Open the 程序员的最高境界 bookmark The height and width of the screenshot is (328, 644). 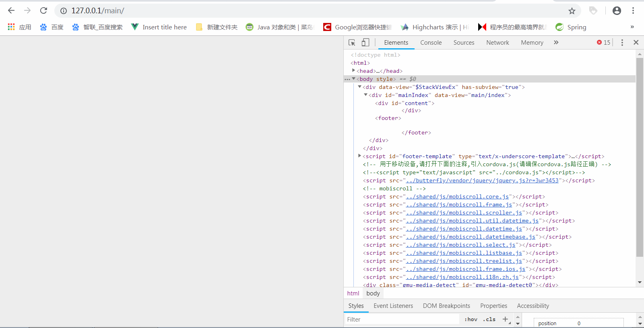512,27
